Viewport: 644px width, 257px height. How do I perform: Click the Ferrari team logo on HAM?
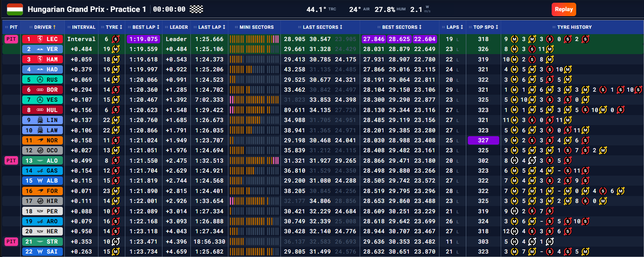click(40, 59)
